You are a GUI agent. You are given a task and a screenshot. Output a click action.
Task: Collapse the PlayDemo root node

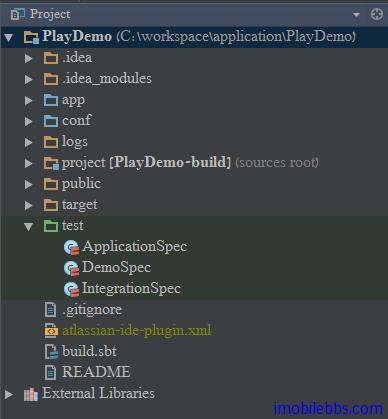click(x=9, y=37)
